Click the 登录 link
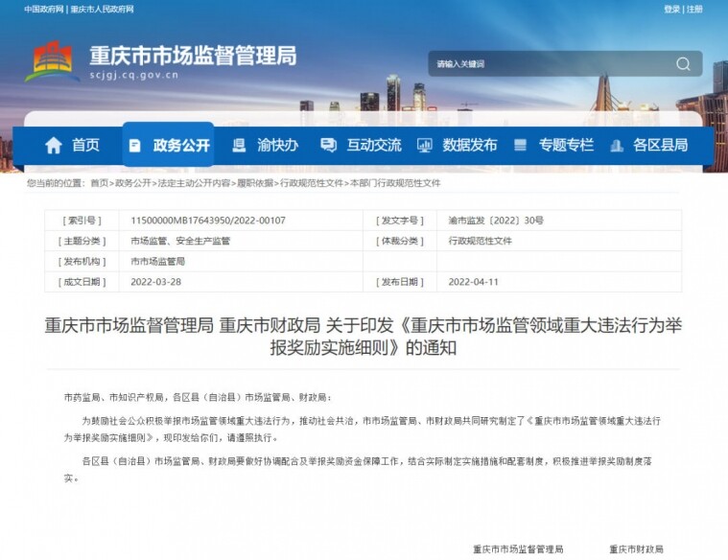Image resolution: width=728 pixels, height=560 pixels. pos(671,10)
